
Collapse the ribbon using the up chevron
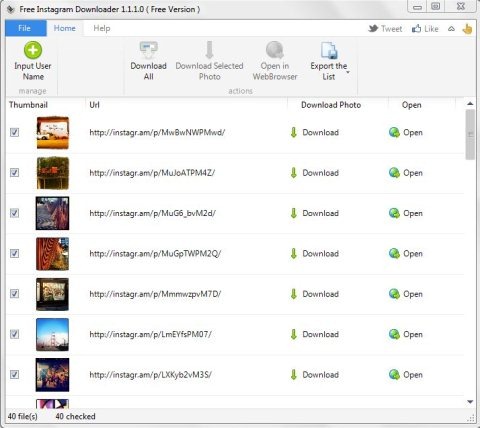(451, 29)
